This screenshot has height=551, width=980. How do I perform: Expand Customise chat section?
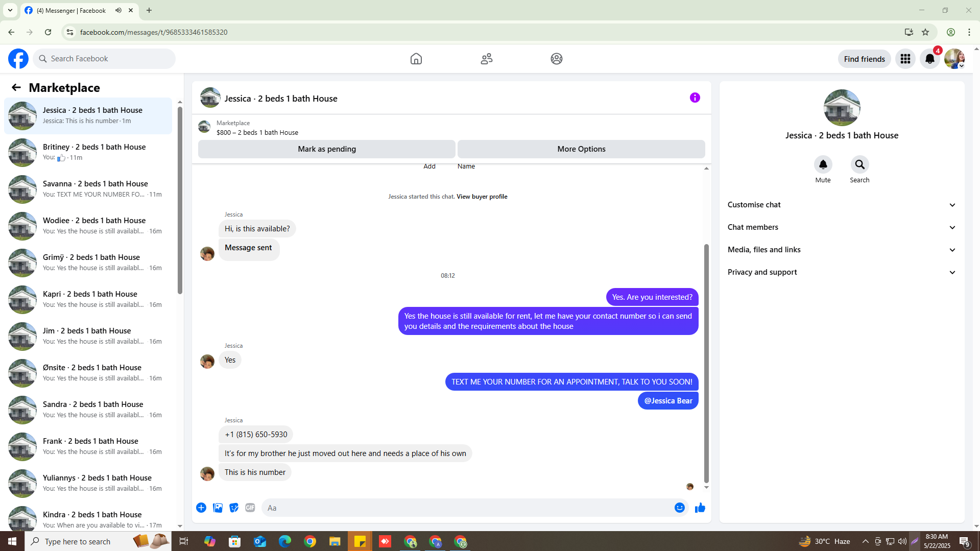(842, 205)
